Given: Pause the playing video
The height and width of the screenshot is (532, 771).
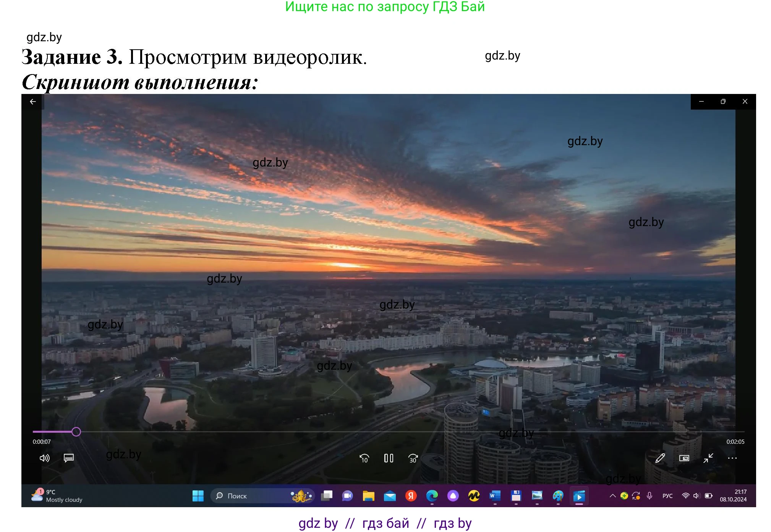Looking at the screenshot, I should click(389, 458).
